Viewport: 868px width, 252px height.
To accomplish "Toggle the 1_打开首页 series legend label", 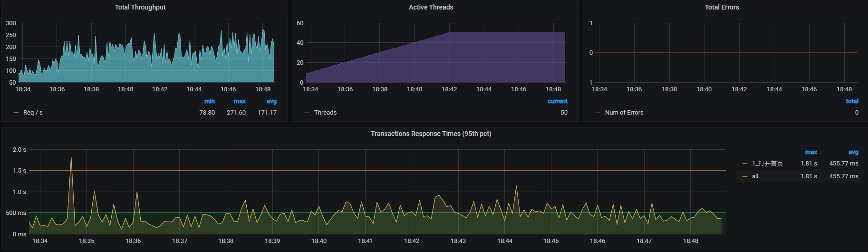I will pos(767,164).
